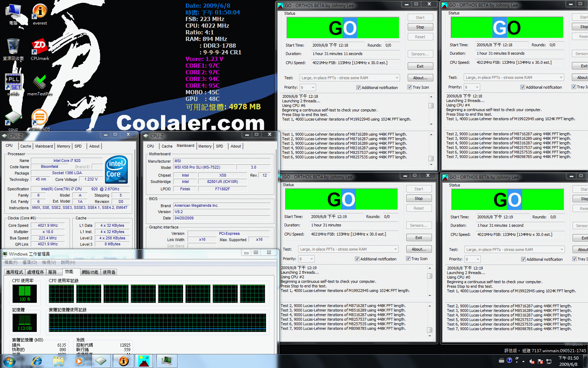Screen dimensions: 588x368
Task: Click Sensors... in ORTHOS using CPU #6
Action: click(x=420, y=54)
